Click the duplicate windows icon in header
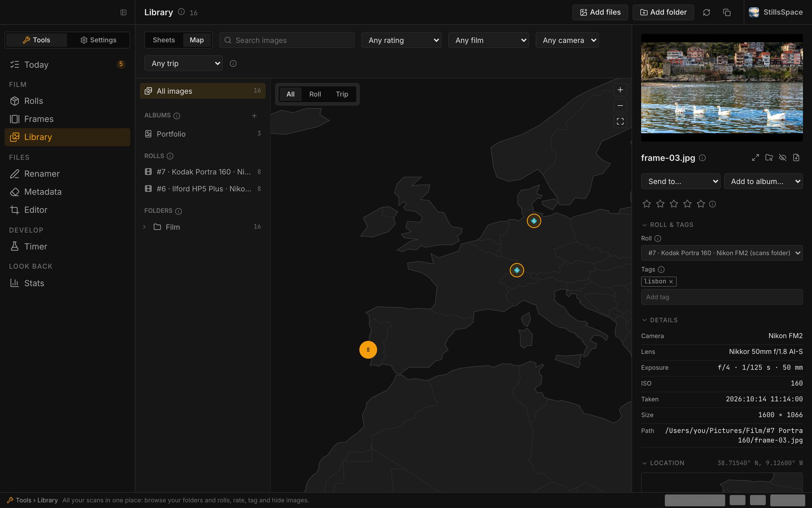 (727, 12)
